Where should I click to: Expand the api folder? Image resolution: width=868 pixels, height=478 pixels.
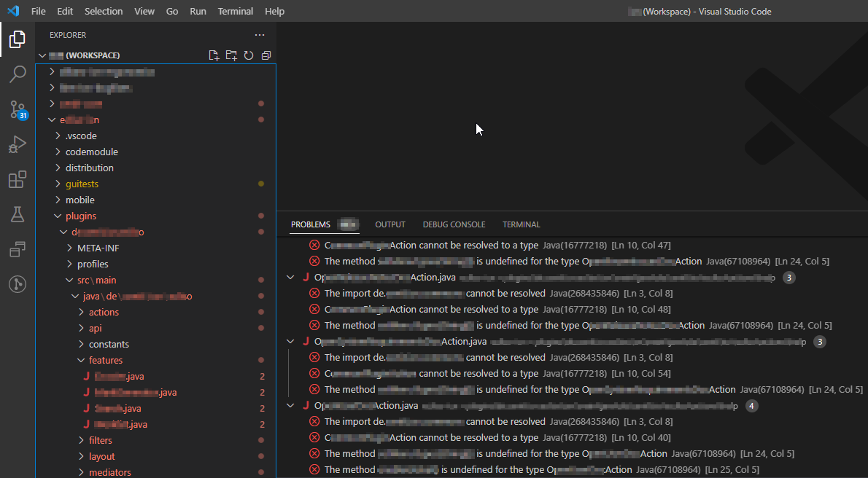(x=155, y=328)
